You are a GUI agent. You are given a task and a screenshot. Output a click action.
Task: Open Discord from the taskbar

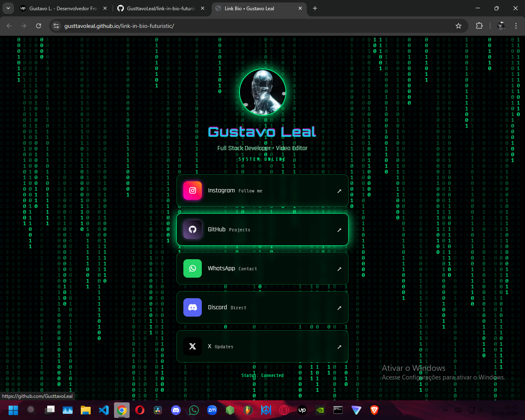click(176, 410)
